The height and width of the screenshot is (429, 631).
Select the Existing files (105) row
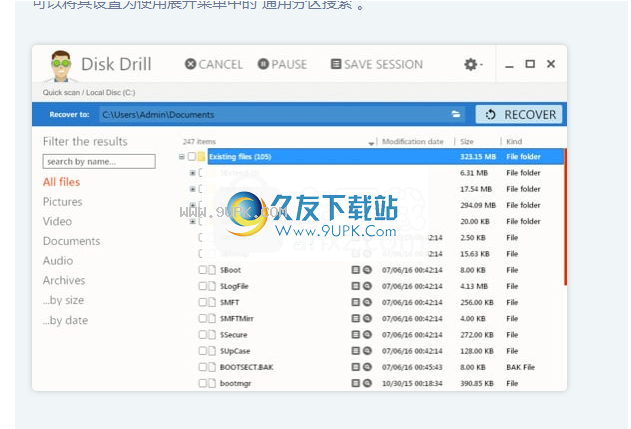[385, 157]
